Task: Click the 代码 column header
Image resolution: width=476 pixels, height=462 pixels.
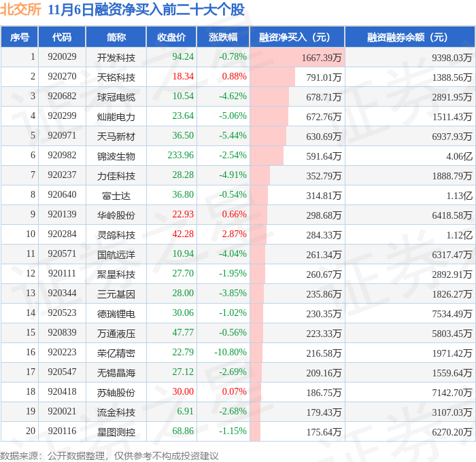Action: coord(62,37)
